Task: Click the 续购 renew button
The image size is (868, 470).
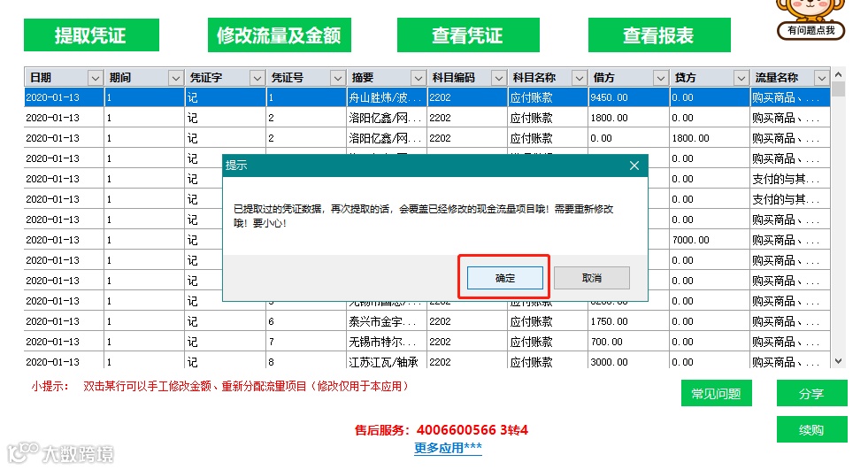Action: pos(811,429)
